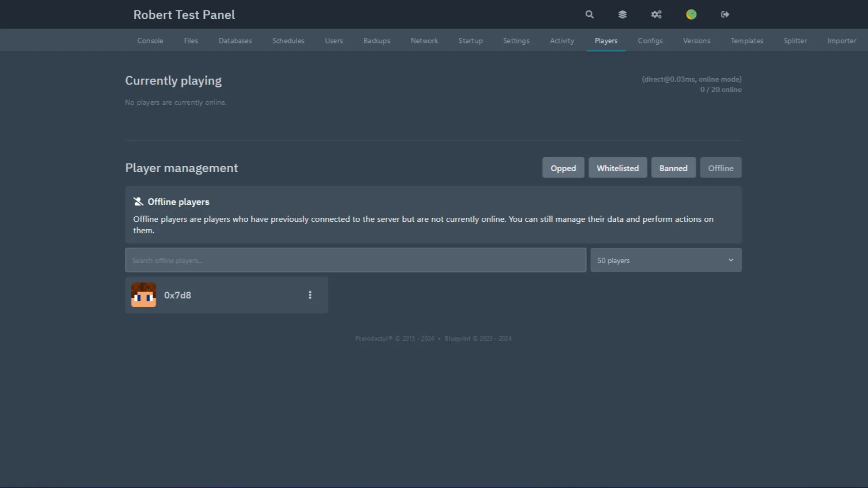Click the Offline players section icon
Screen dimensions: 868x488
point(137,202)
